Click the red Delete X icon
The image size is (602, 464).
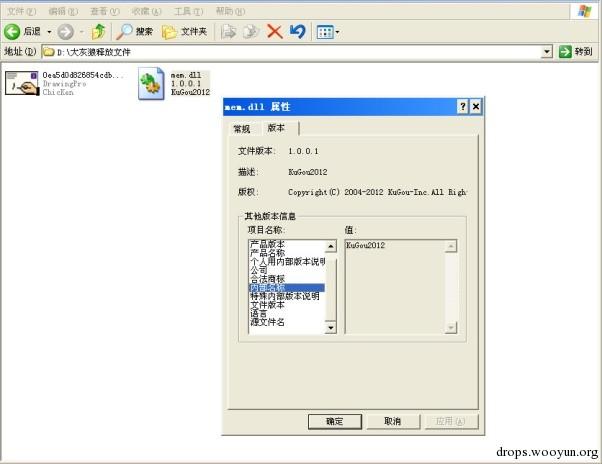pos(275,32)
